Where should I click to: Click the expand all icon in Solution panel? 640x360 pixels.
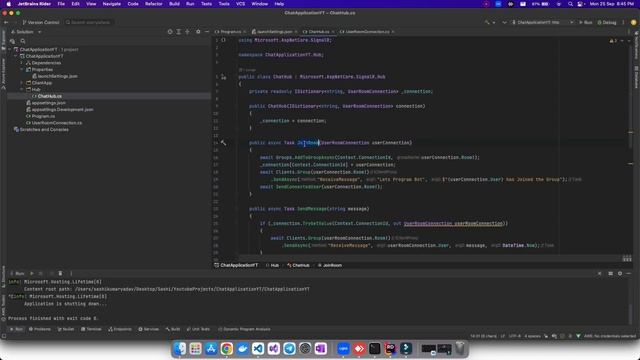pos(178,32)
